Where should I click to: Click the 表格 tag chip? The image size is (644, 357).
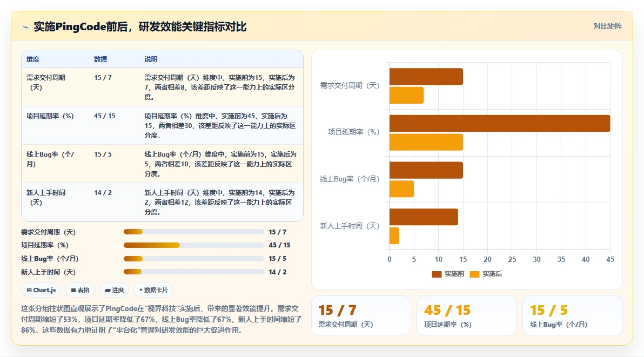click(80, 290)
